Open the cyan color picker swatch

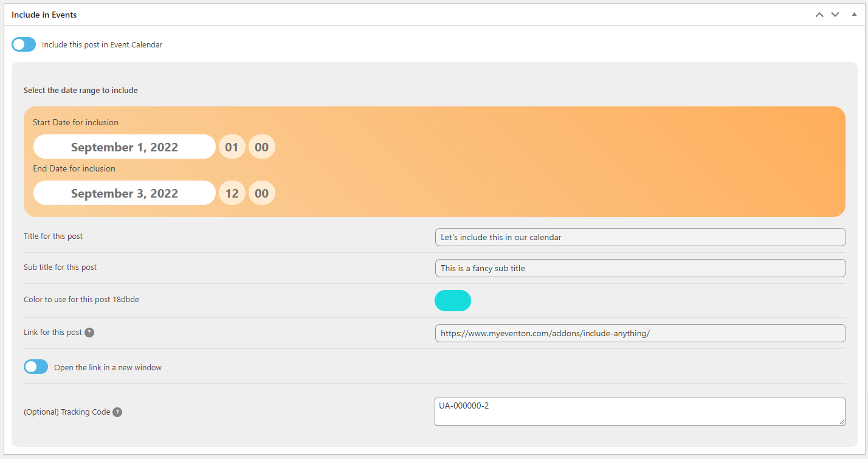[x=453, y=300]
